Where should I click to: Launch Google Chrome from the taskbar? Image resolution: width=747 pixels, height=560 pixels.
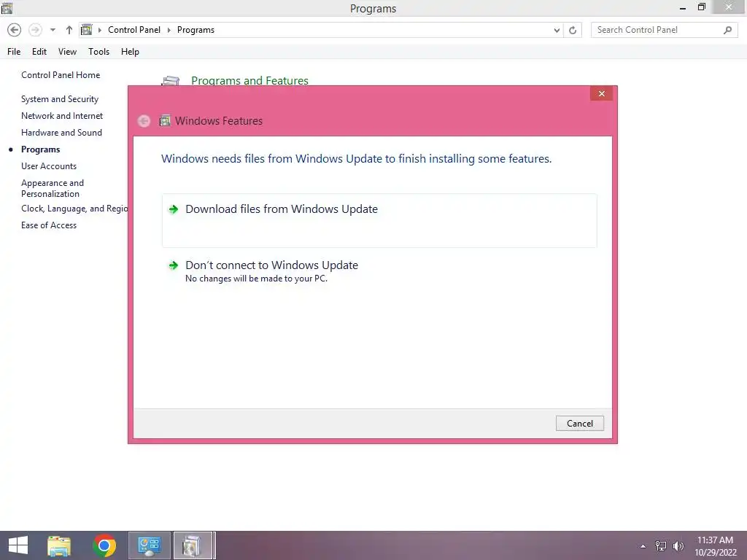pyautogui.click(x=104, y=545)
